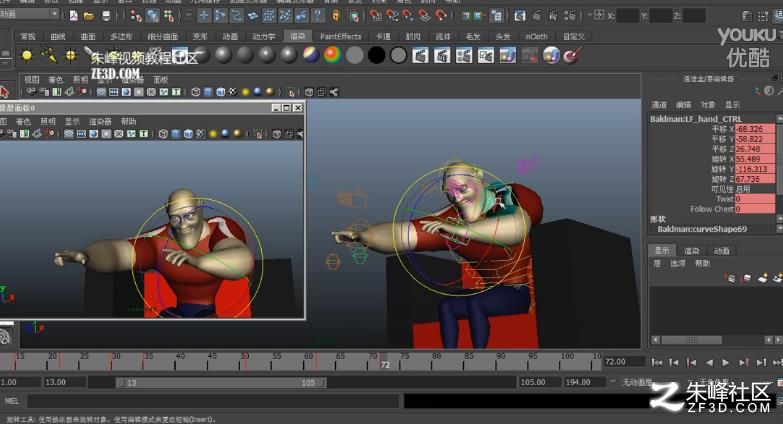Open 渲染器 menu in floating panel

point(100,121)
